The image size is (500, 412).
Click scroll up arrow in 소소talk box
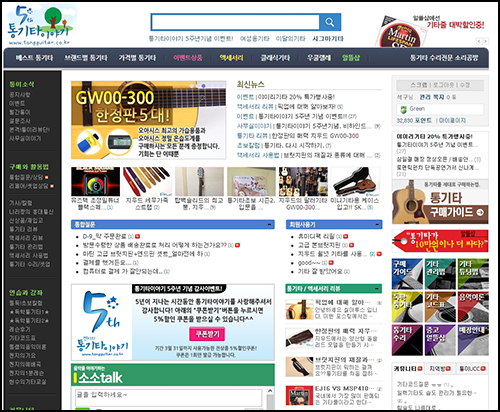pos(270,391)
